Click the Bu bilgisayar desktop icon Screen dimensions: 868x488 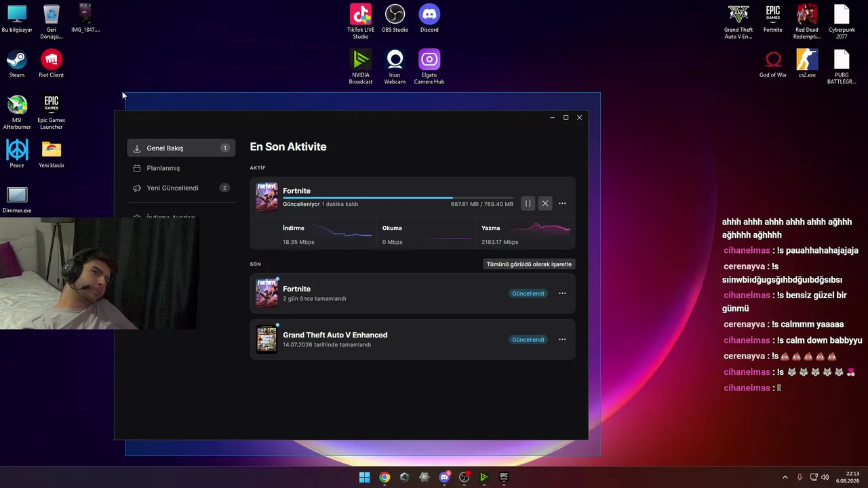pyautogui.click(x=17, y=19)
